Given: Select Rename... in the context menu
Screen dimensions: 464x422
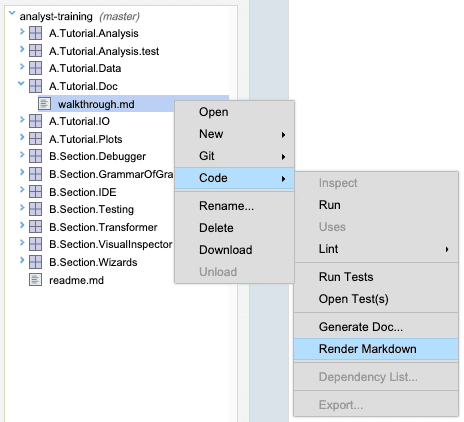Looking at the screenshot, I should tap(234, 206).
